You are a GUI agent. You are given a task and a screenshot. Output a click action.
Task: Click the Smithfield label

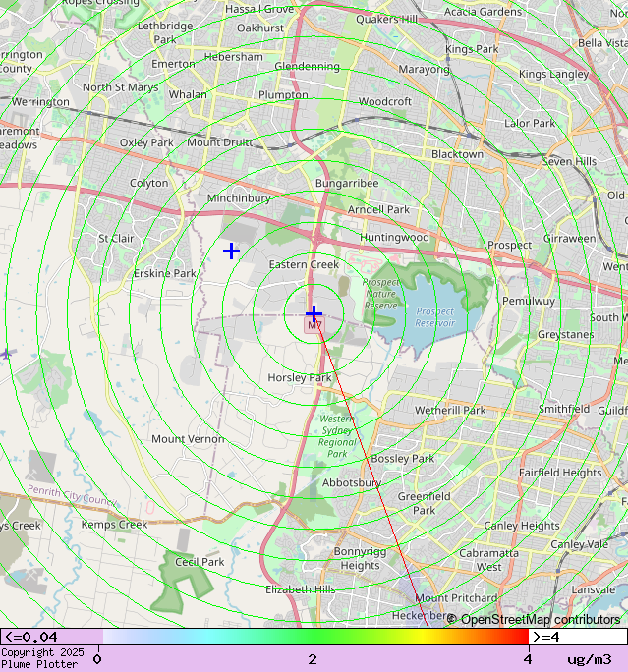click(564, 409)
